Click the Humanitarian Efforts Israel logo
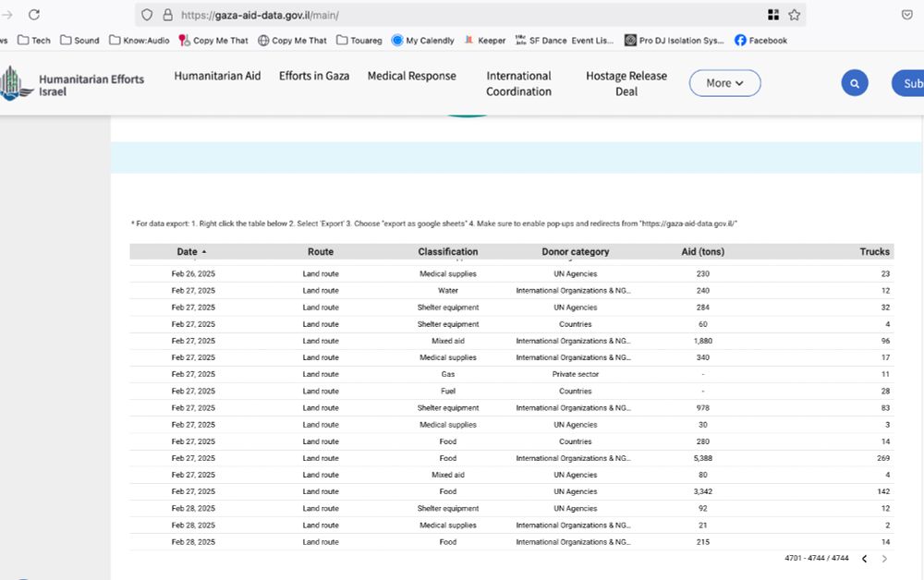924x580 pixels. pyautogui.click(x=72, y=84)
